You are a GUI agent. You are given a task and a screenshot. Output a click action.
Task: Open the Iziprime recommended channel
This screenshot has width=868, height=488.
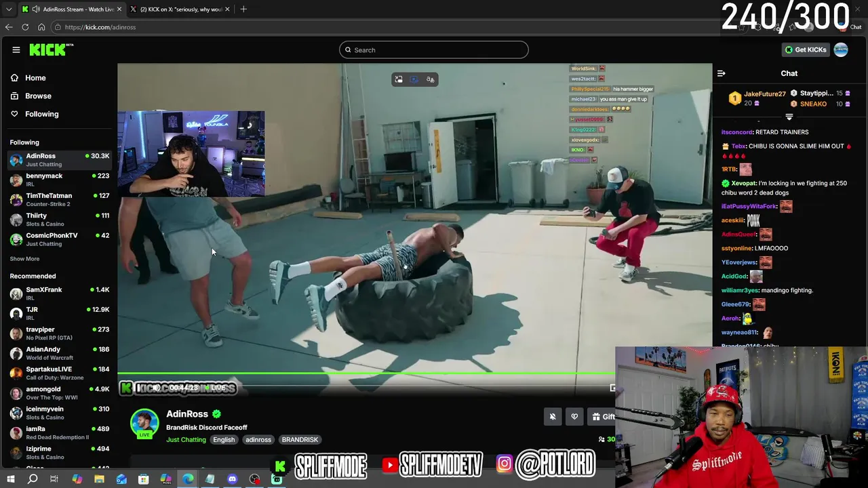(x=59, y=453)
